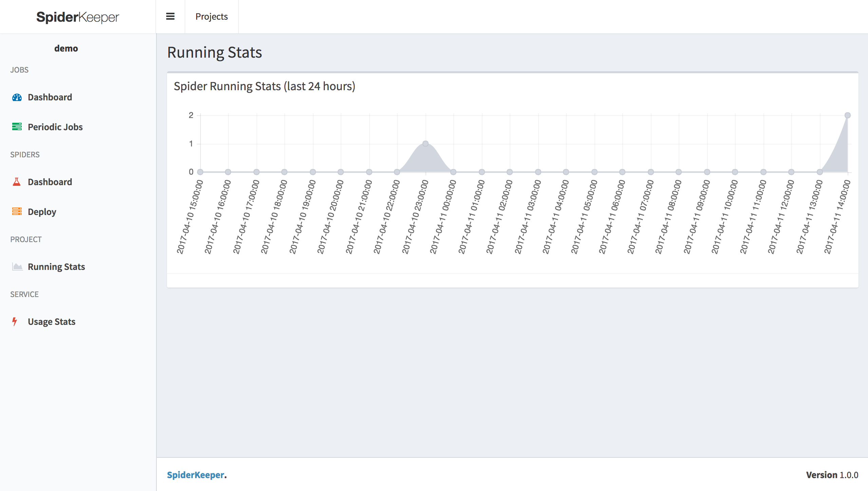Open Jobs Dashboard text link
Screen dimensions: 868x491
[50, 97]
